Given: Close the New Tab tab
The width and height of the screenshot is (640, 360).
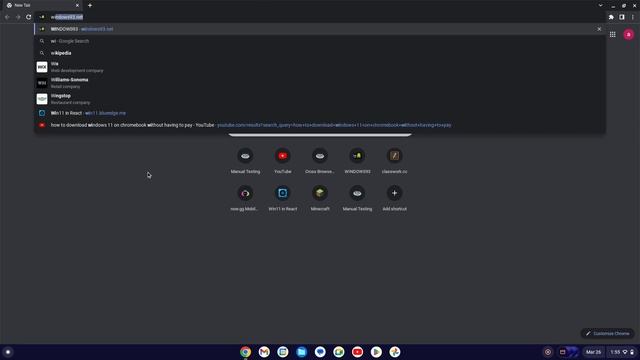Looking at the screenshot, I should 77,5.
